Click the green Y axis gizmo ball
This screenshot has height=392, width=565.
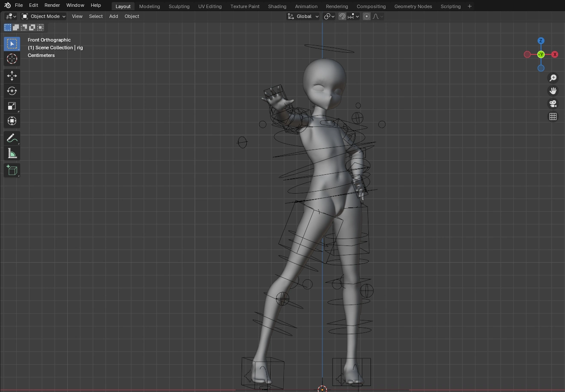tap(541, 54)
